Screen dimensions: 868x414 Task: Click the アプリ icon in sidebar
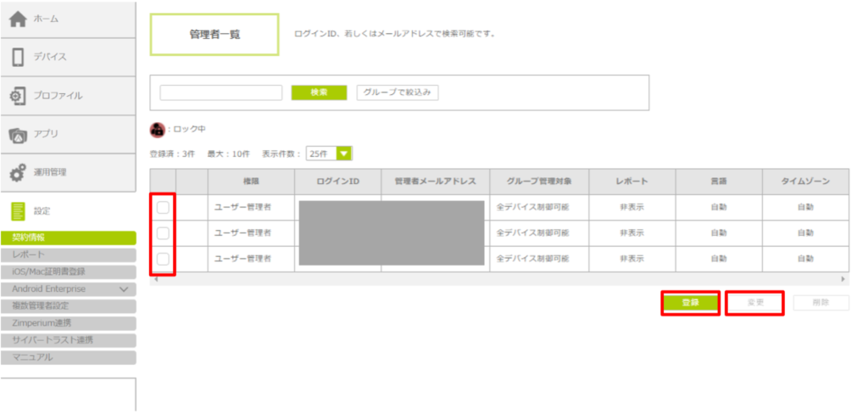click(17, 134)
